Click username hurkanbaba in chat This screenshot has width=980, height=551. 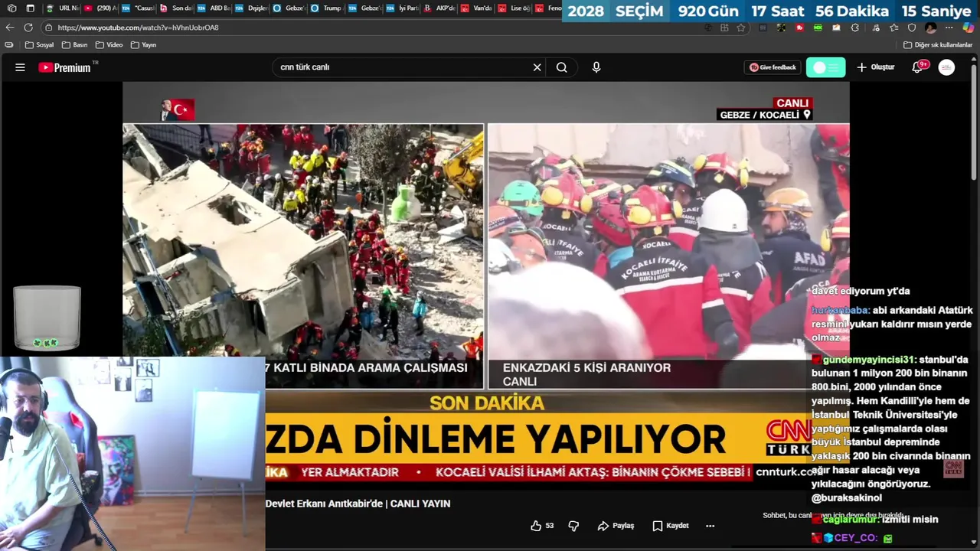[x=841, y=311]
